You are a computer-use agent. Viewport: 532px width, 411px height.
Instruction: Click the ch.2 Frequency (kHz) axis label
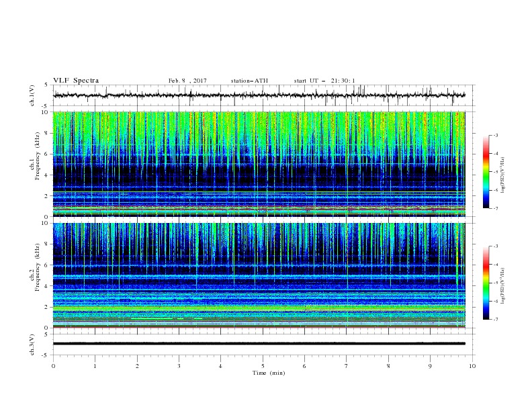[34, 267]
